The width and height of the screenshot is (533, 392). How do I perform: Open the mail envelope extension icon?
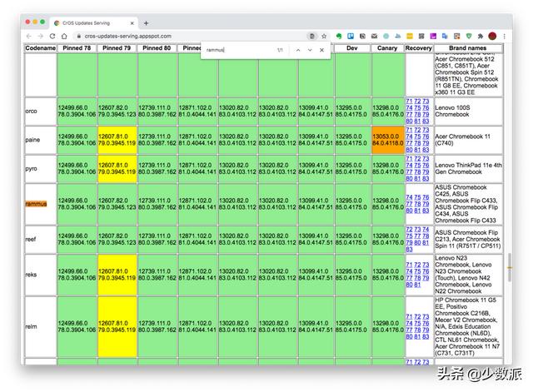[374, 36]
